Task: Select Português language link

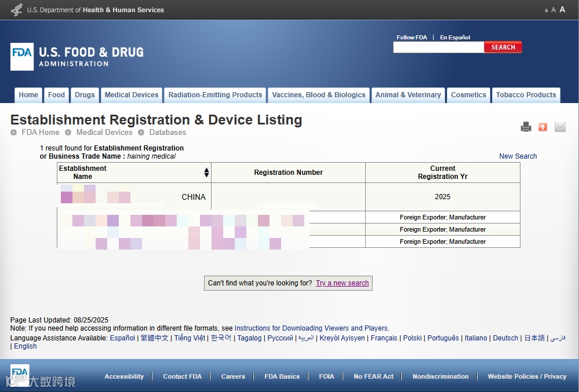Action: pyautogui.click(x=443, y=338)
